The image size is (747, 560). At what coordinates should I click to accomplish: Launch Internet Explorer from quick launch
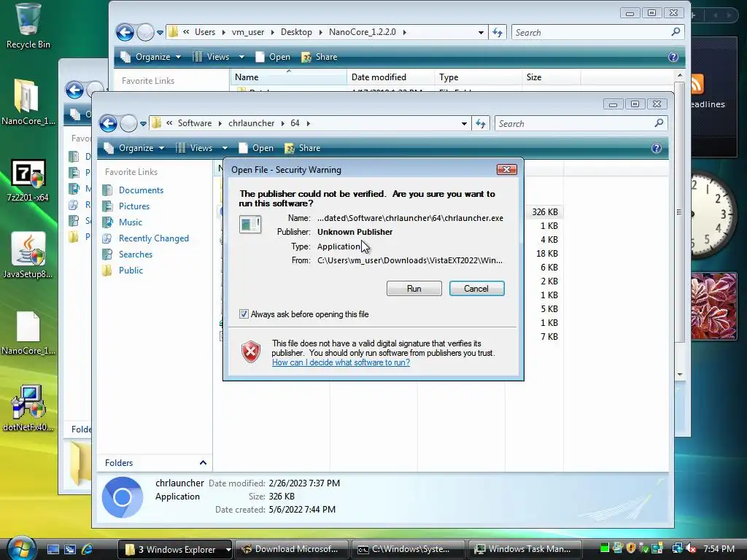pos(88,550)
